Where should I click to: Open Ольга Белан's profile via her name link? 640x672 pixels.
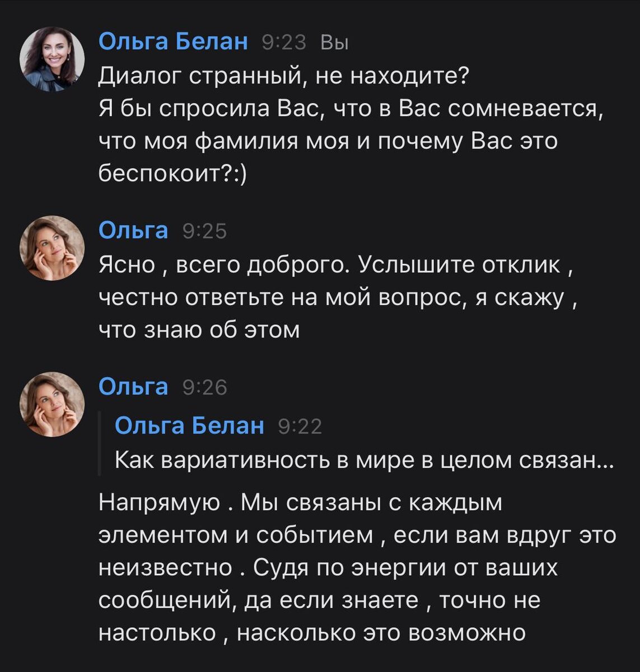coord(175,42)
